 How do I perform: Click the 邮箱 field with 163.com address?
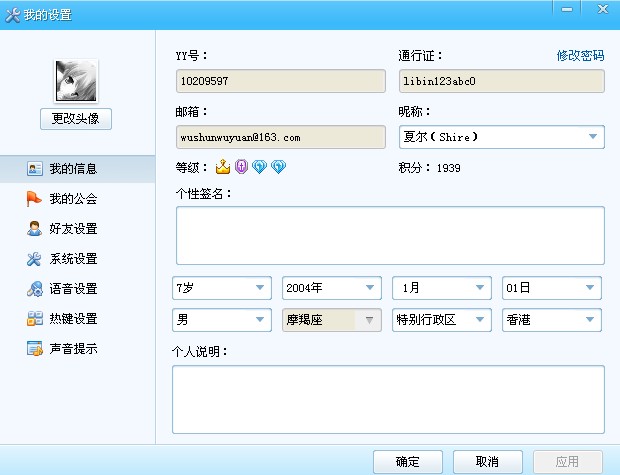tap(281, 137)
